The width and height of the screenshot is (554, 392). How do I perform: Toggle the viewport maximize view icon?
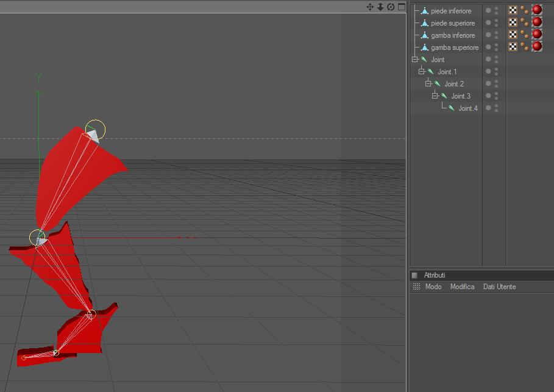[402, 7]
